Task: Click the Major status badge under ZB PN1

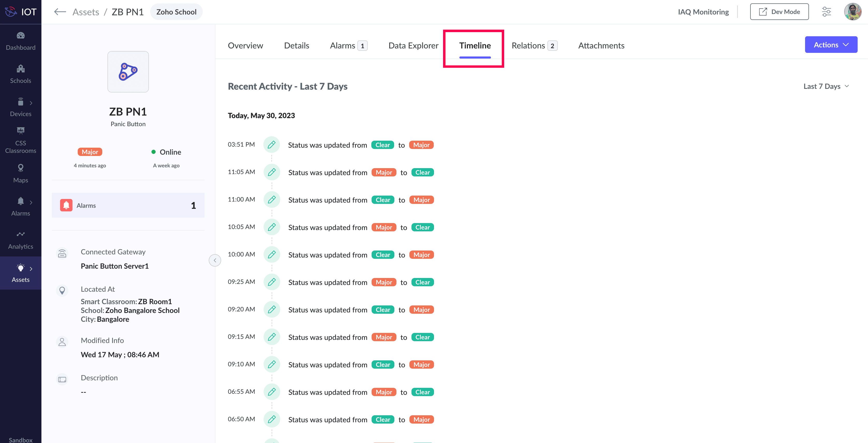Action: (x=90, y=152)
